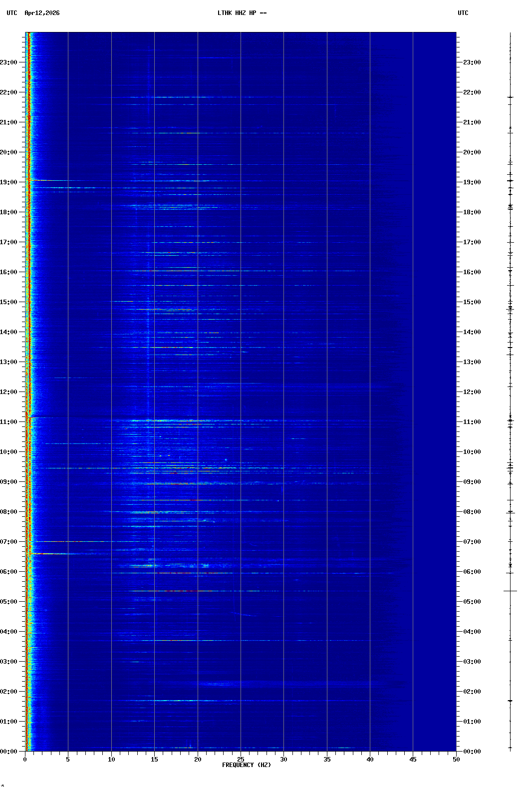The height and width of the screenshot is (791, 532).
Task: Click the widest spike on the seismogram trace
Action: tap(510, 591)
